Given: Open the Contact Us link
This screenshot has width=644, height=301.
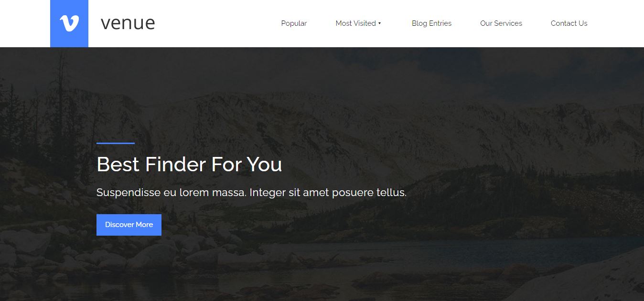Looking at the screenshot, I should pos(569,23).
